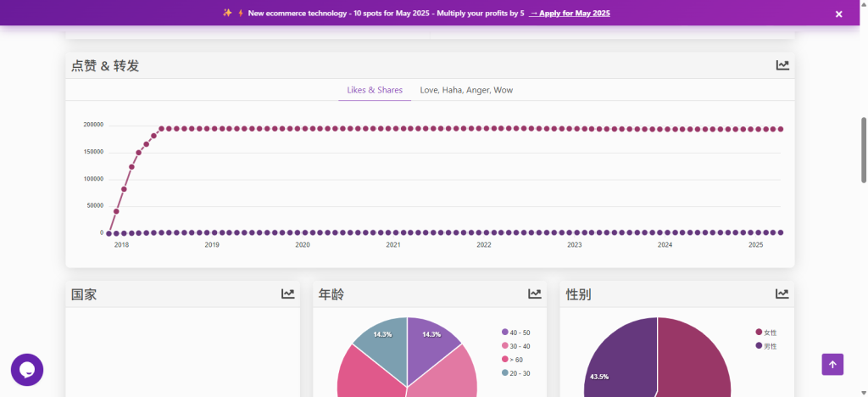Image resolution: width=868 pixels, height=397 pixels.
Task: Click the 2021 label on chart axis
Action: click(393, 245)
